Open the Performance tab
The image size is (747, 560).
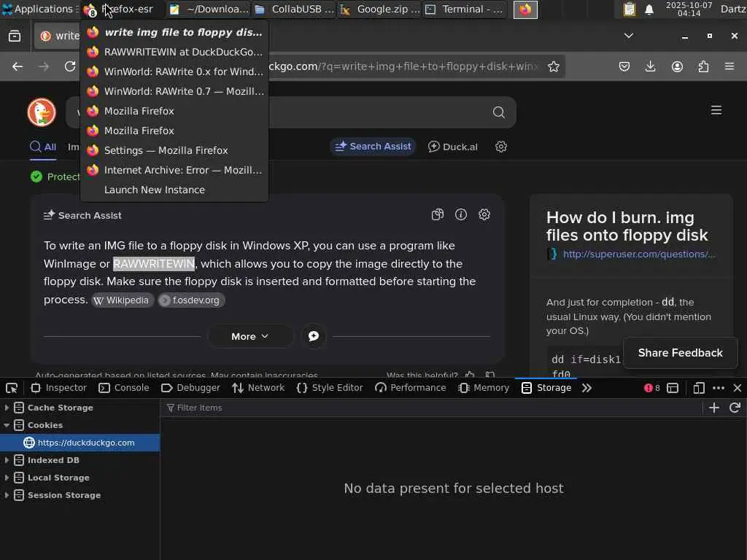[x=410, y=388]
